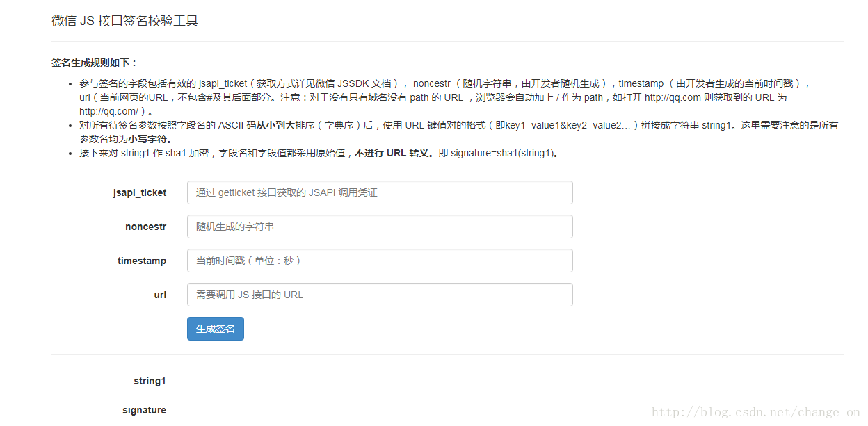The height and width of the screenshot is (426, 868).
Task: Click the timestamp field label
Action: [x=142, y=261]
